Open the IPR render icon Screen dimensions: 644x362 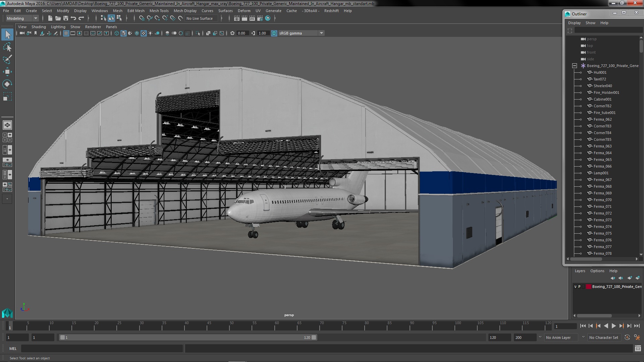(252, 18)
